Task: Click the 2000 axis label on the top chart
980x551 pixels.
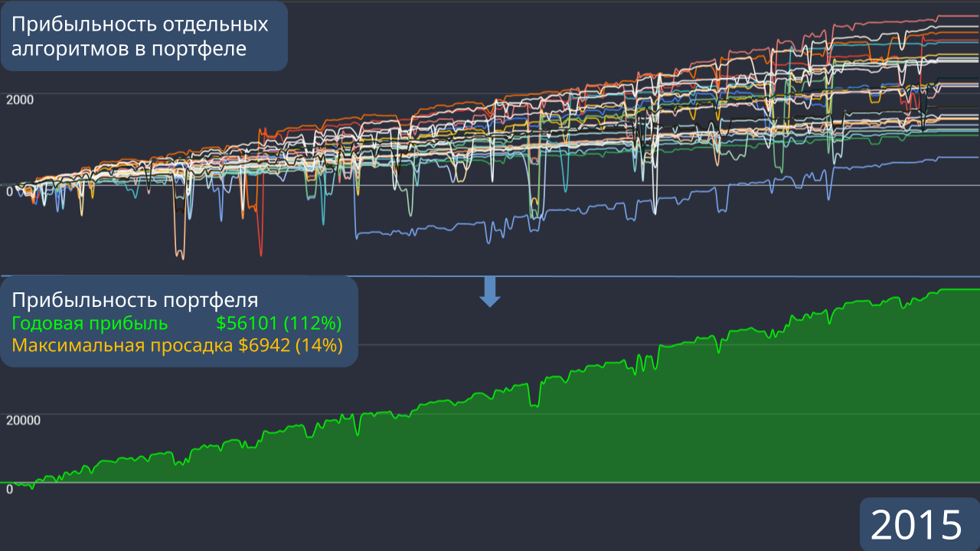Action: coord(20,100)
